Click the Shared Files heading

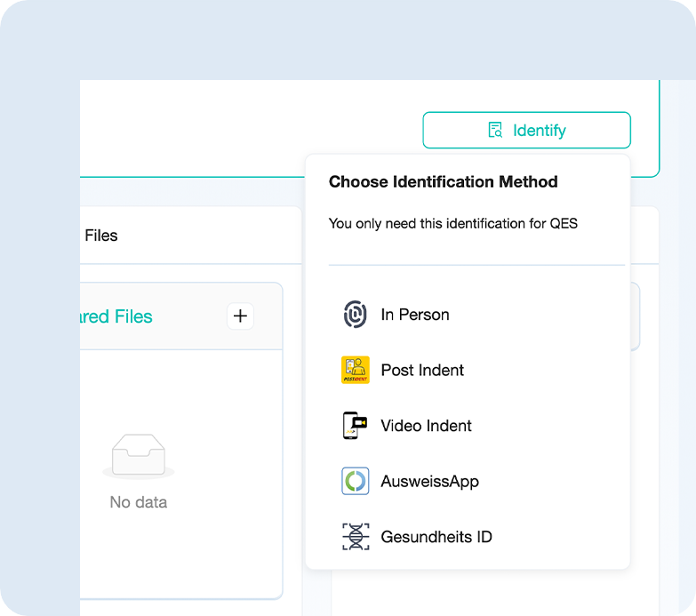(x=116, y=316)
